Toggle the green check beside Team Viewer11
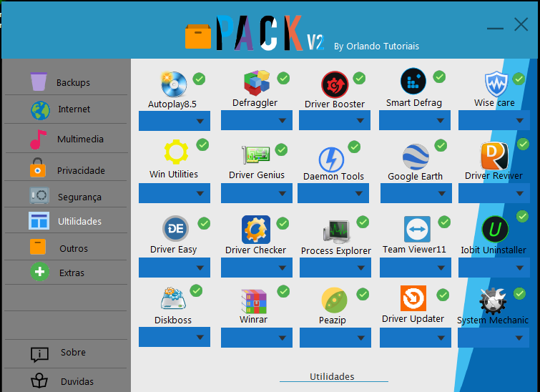The image size is (540, 392). coord(444,222)
